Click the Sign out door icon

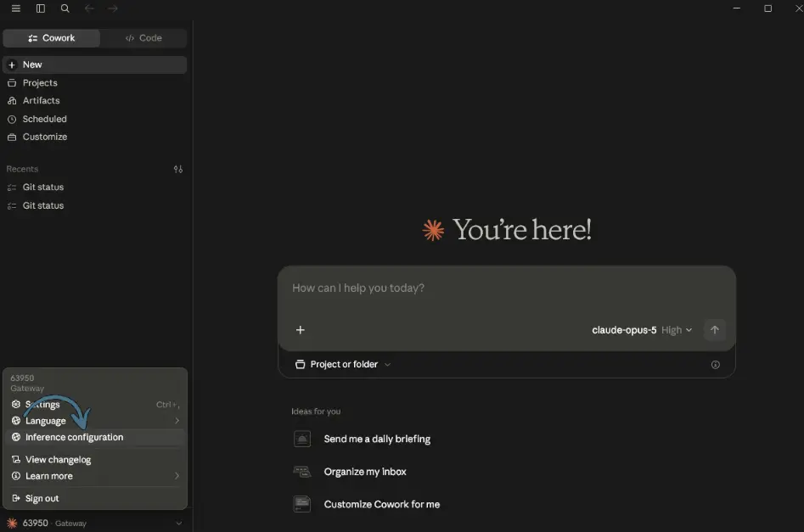[16, 498]
